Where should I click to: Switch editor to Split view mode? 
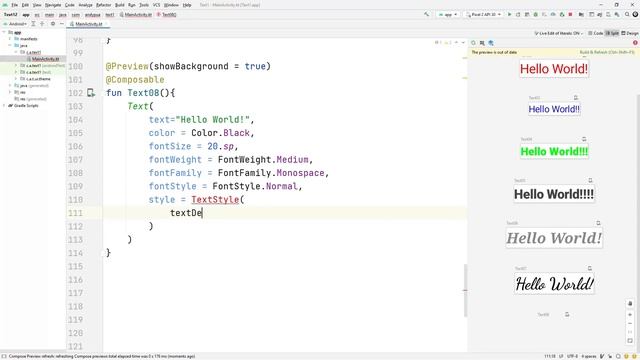[612, 33]
